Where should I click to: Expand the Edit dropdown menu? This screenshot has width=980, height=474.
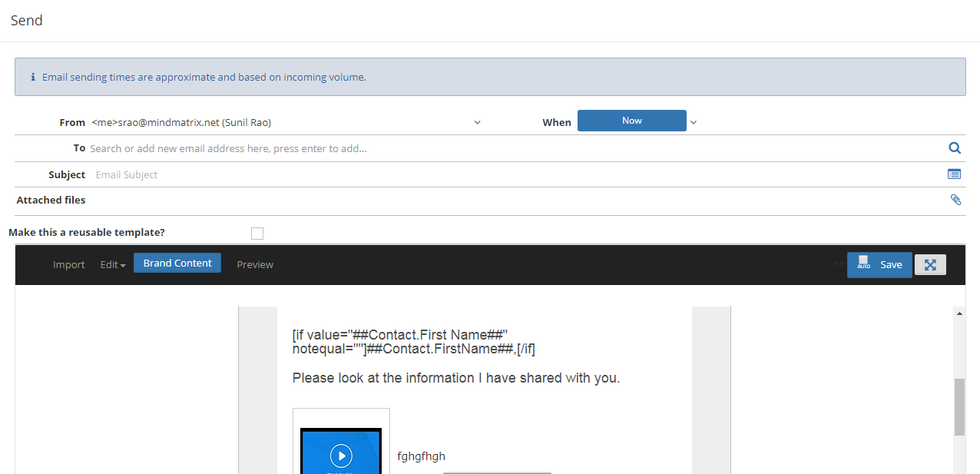[113, 264]
